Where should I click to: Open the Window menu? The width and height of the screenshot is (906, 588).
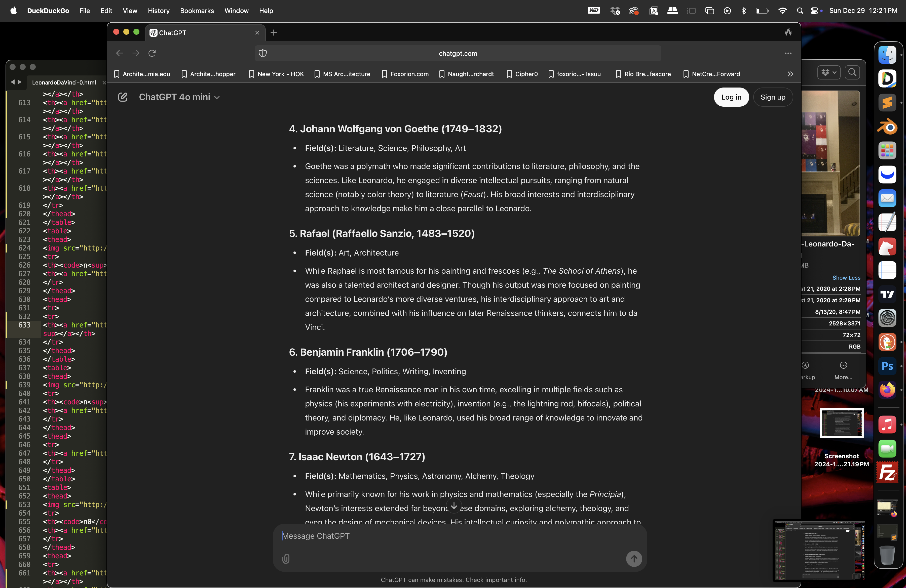point(236,11)
